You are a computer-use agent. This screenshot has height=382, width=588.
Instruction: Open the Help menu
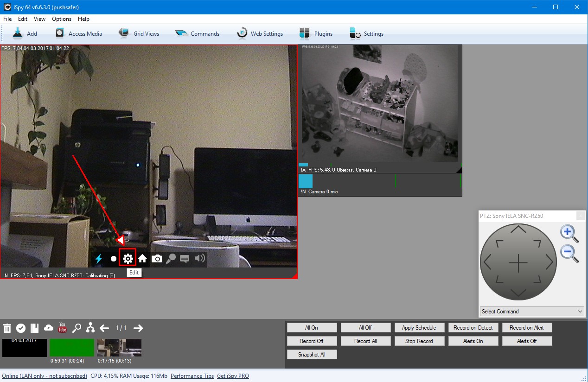[x=83, y=19]
